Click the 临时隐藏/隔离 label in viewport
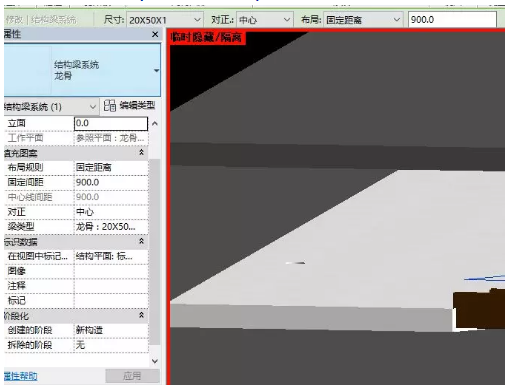 click(x=207, y=37)
